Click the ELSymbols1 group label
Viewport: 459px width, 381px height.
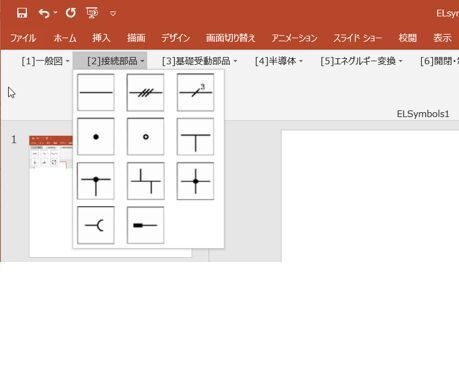(423, 114)
